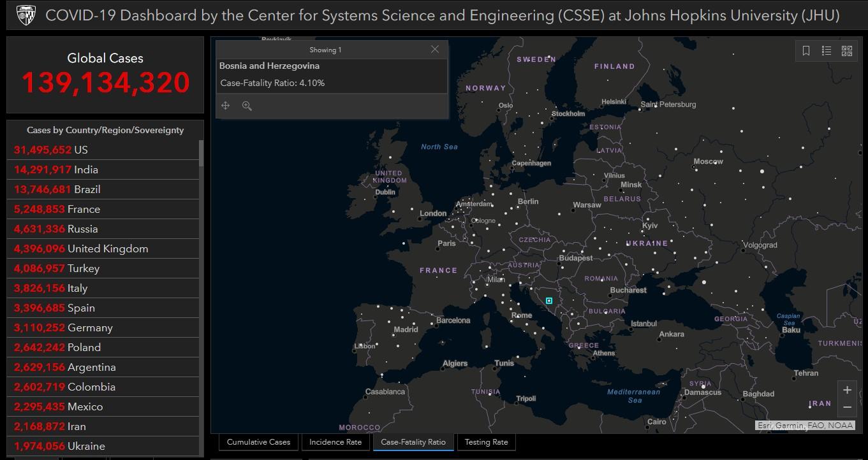The height and width of the screenshot is (460, 868).
Task: Select United Kingdom in the country list
Action: tap(103, 248)
